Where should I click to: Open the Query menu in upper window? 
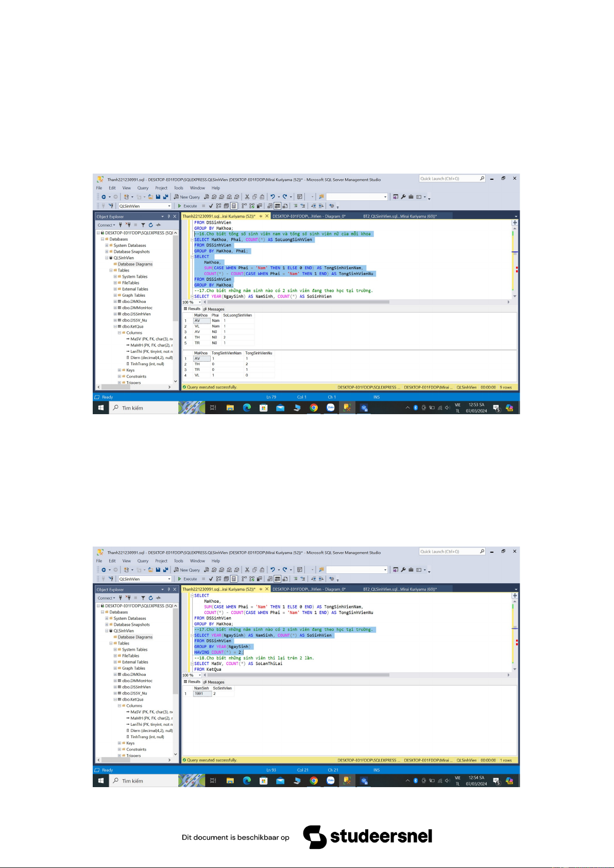coord(143,188)
